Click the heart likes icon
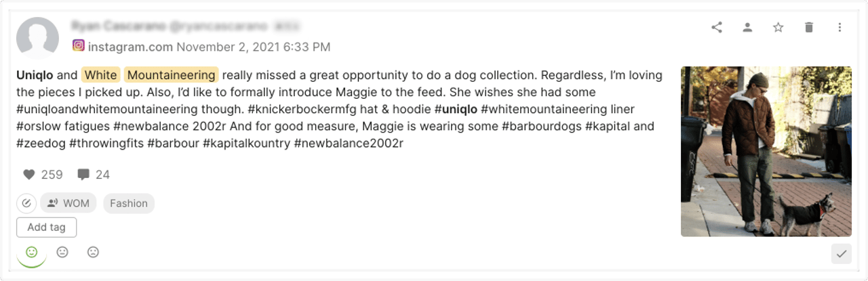Viewport: 868px width, 281px height. point(28,175)
